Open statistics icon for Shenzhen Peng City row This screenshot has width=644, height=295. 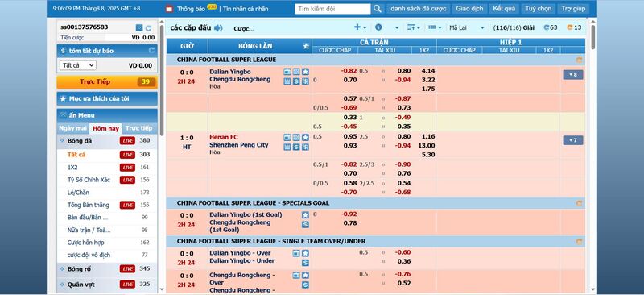pos(287,147)
